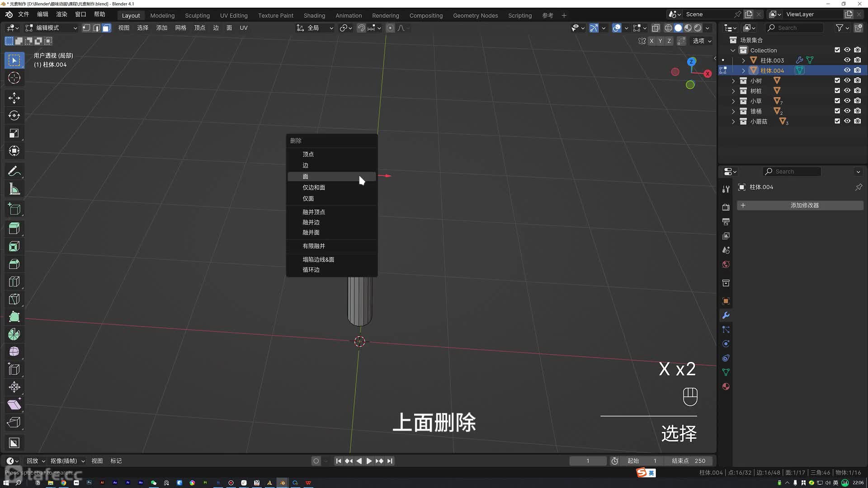Open the World properties tab
Viewport: 868px width, 488px height.
pos(726,264)
